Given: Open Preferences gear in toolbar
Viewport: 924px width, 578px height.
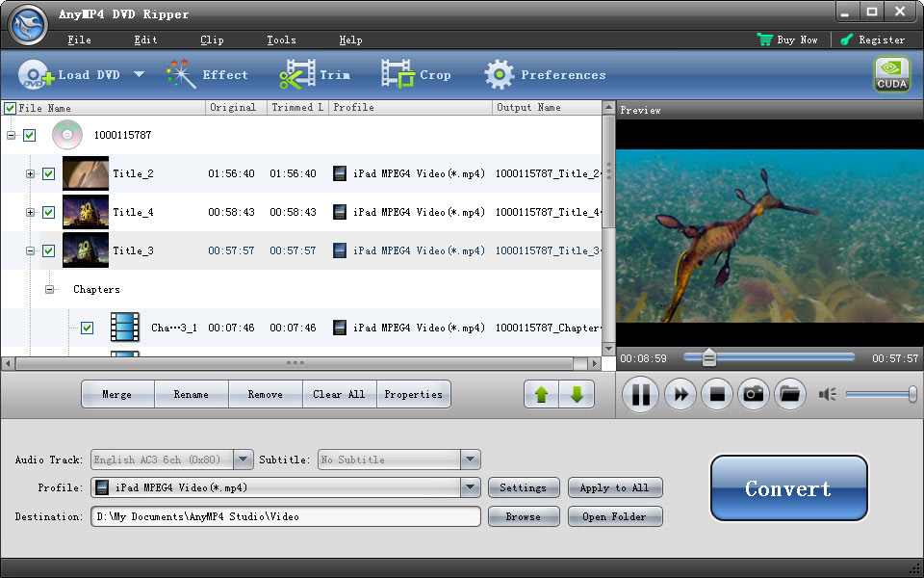Looking at the screenshot, I should point(499,75).
